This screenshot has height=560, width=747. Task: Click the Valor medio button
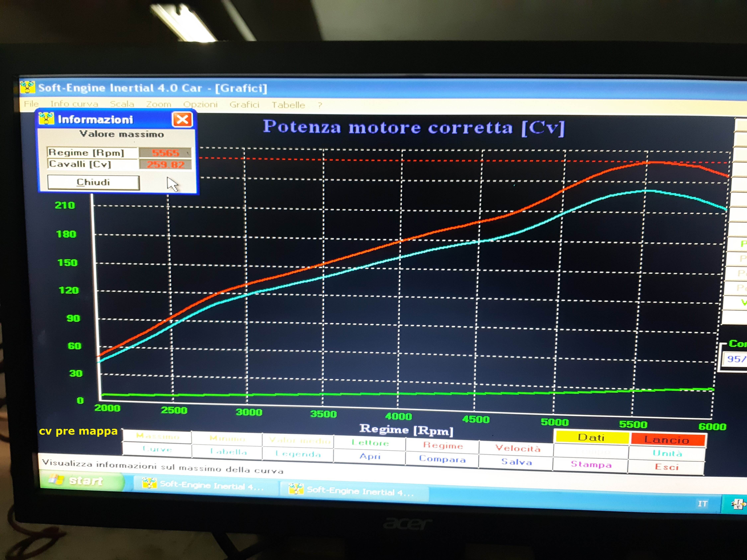(x=298, y=441)
